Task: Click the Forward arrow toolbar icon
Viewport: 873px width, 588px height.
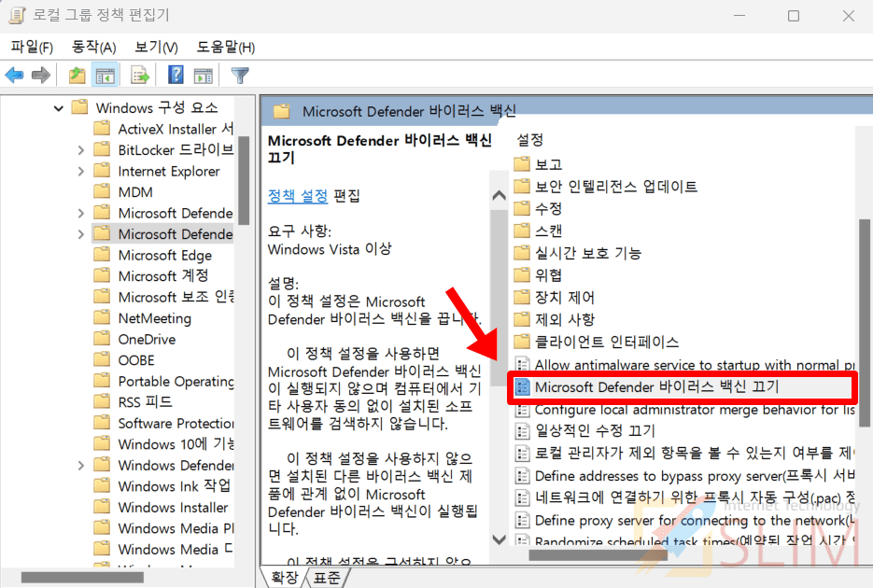Action: 41,75
